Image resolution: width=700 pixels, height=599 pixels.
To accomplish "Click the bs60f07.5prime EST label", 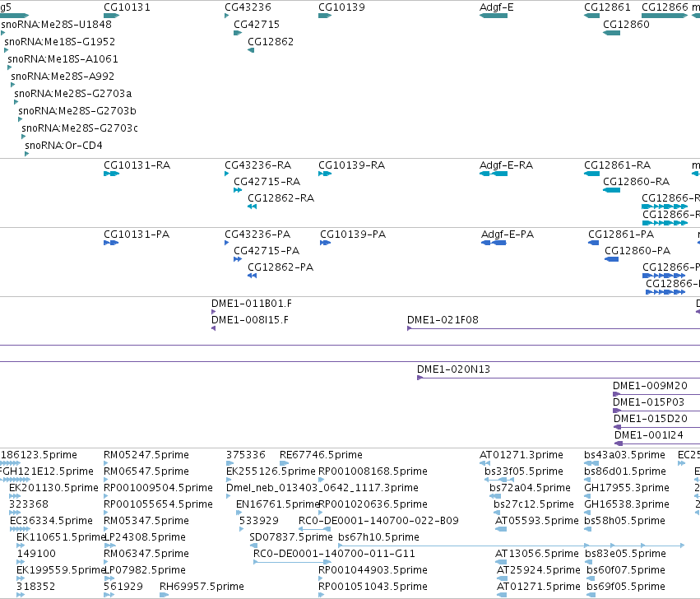I will coord(626,570).
